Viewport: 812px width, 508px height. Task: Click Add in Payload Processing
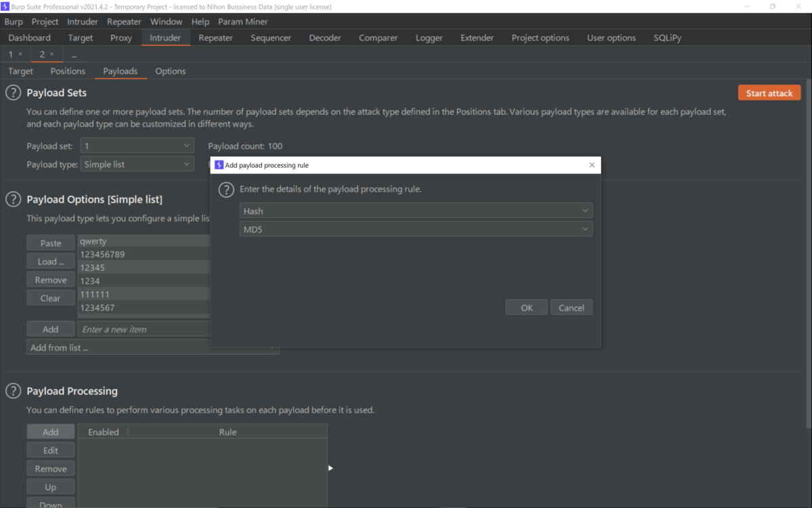[x=51, y=432]
